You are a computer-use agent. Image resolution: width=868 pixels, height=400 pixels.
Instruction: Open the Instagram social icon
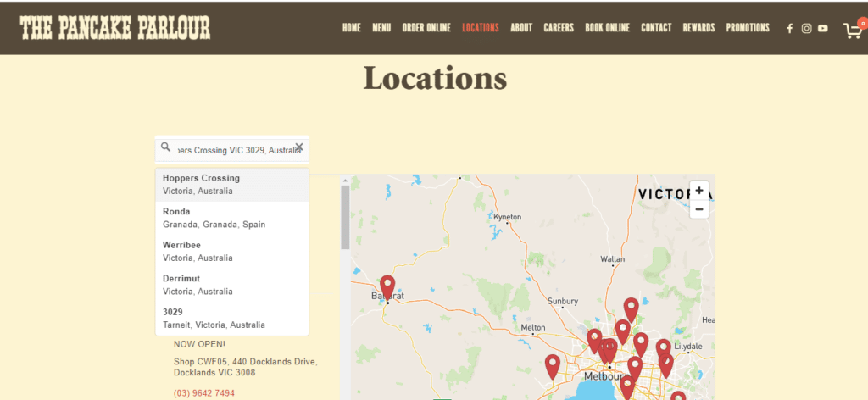coord(807,28)
